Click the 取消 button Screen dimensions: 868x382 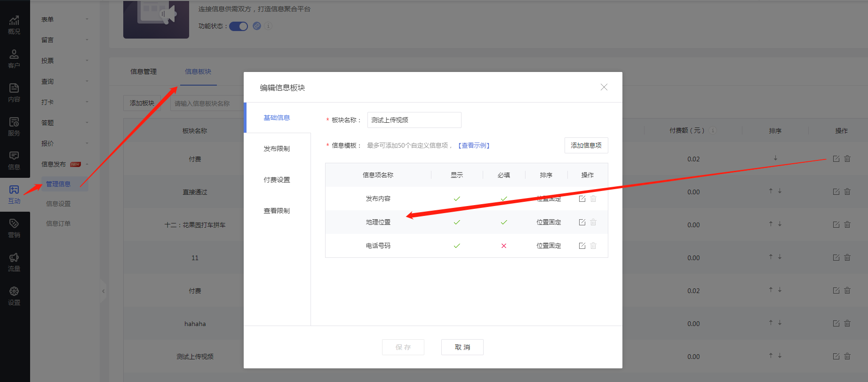462,347
